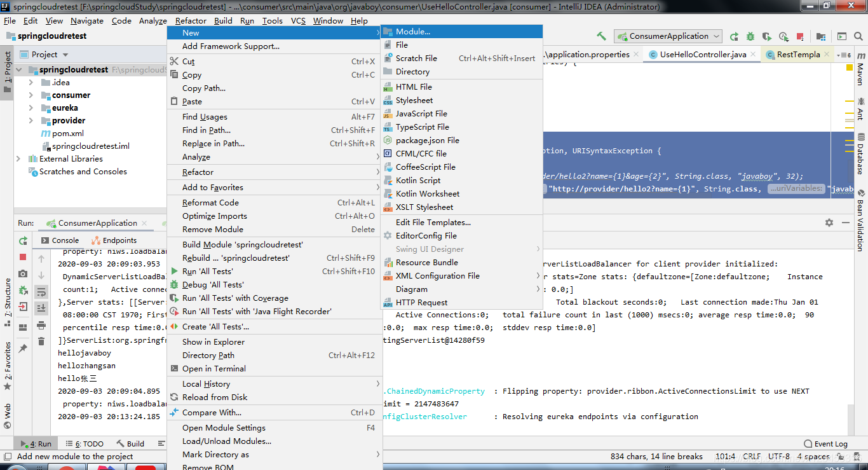The image size is (868, 470).
Task: Open the ConsumerApplication run configuration dropdown
Action: [668, 36]
